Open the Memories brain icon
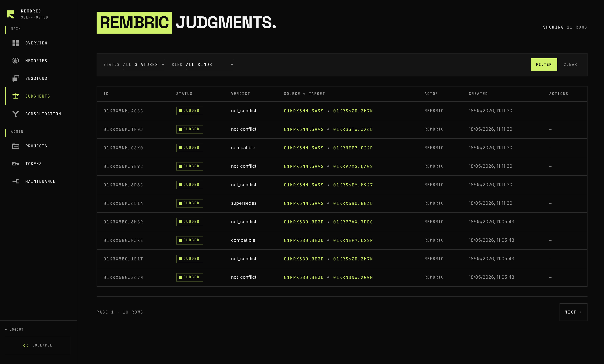This screenshot has height=364, width=604. (16, 61)
